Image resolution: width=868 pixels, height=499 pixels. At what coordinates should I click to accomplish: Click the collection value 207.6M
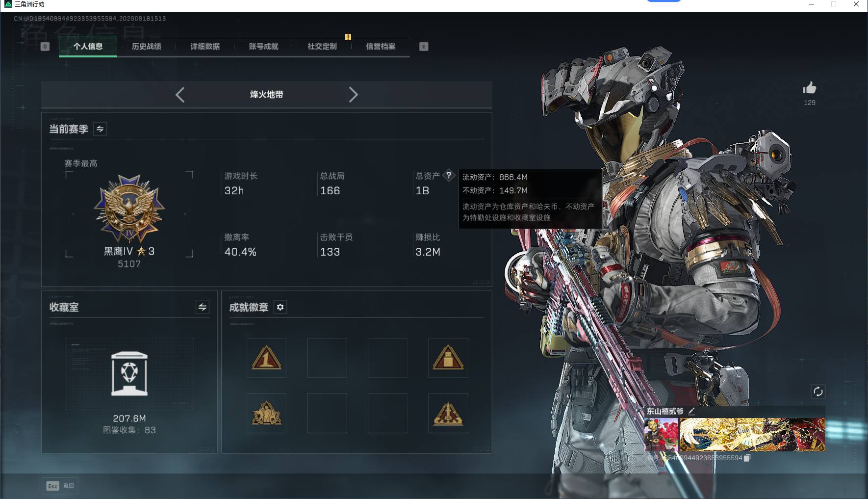pyautogui.click(x=129, y=419)
